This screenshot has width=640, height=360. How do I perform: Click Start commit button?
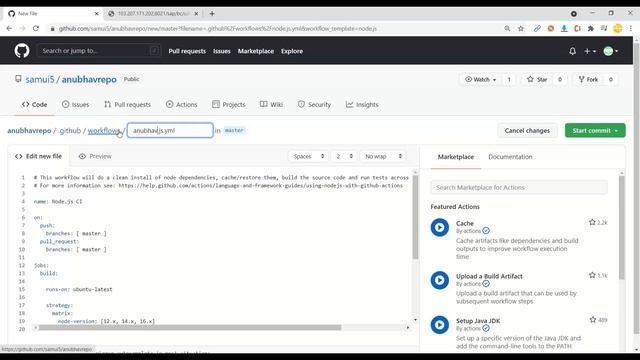tap(595, 131)
